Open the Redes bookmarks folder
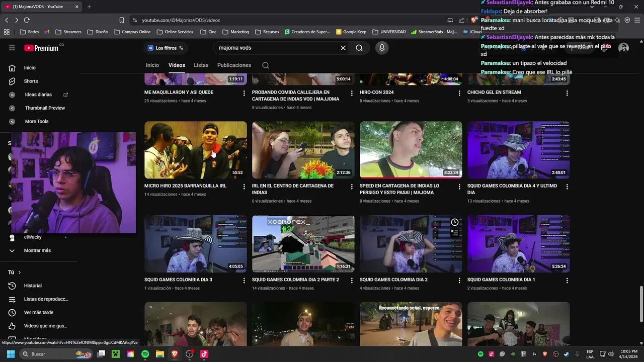 tap(29, 32)
